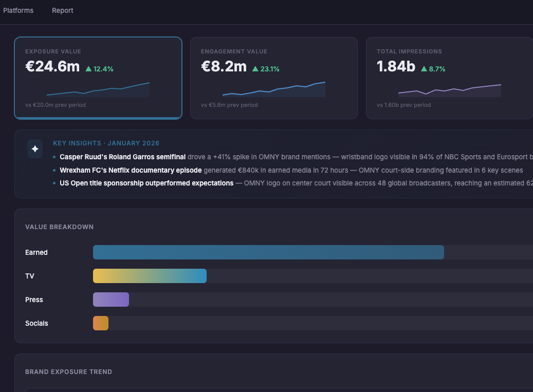The height and width of the screenshot is (392, 533).
Task: Expand the Value Breakdown section
Action: tap(59, 227)
